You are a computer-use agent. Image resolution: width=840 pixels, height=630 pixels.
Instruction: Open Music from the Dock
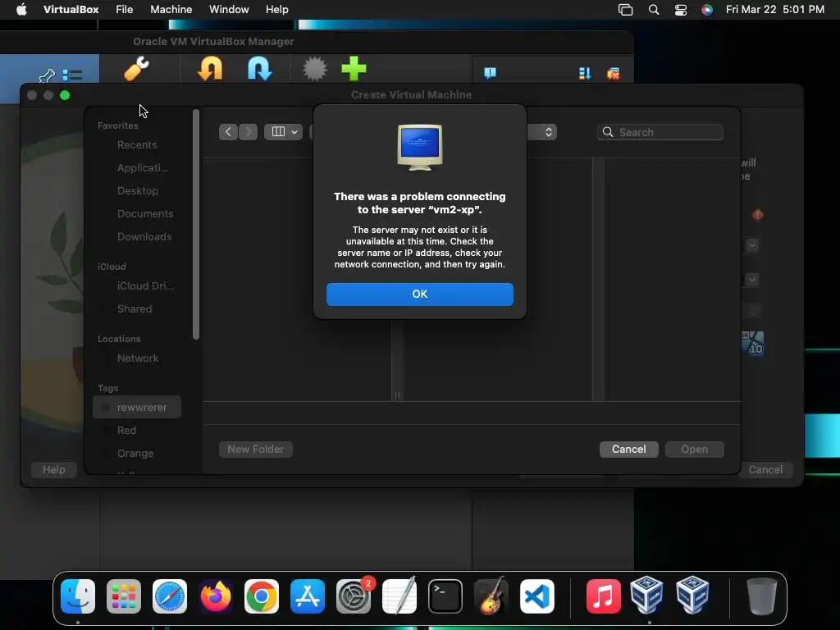pos(603,596)
